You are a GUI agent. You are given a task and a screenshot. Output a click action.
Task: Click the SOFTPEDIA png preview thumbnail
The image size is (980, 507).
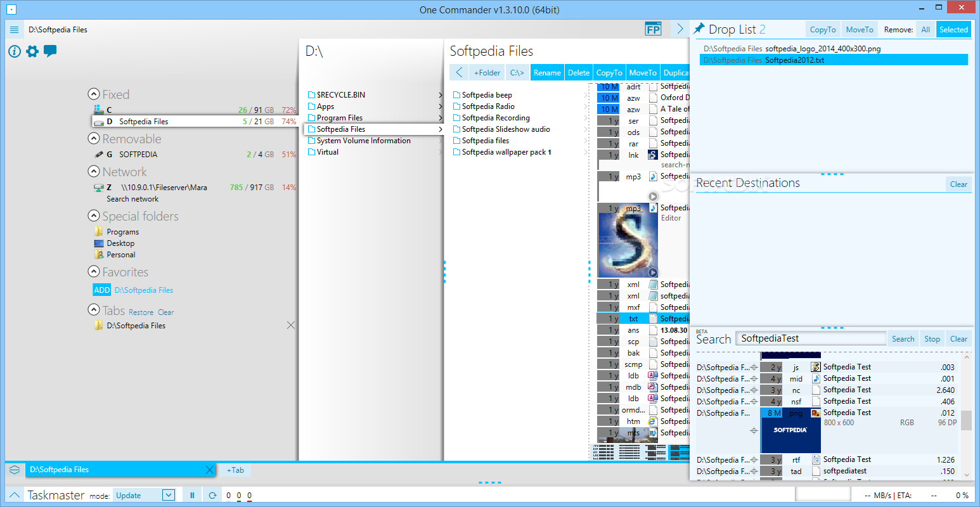click(x=790, y=430)
